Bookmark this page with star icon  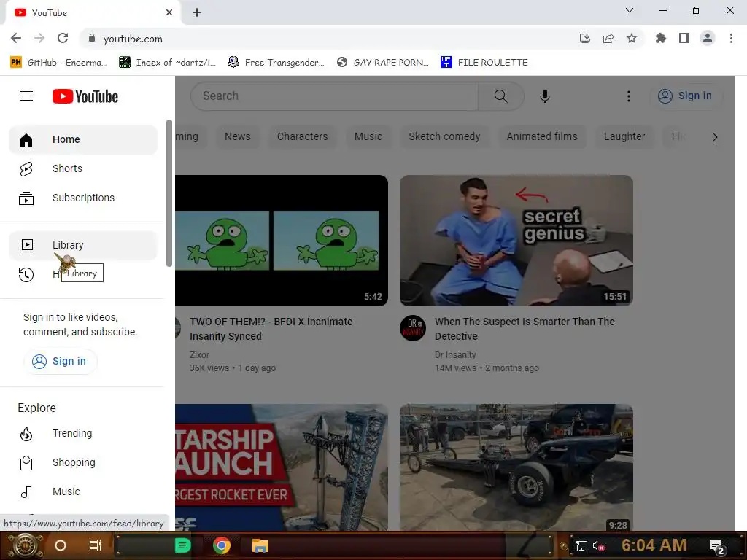point(632,38)
